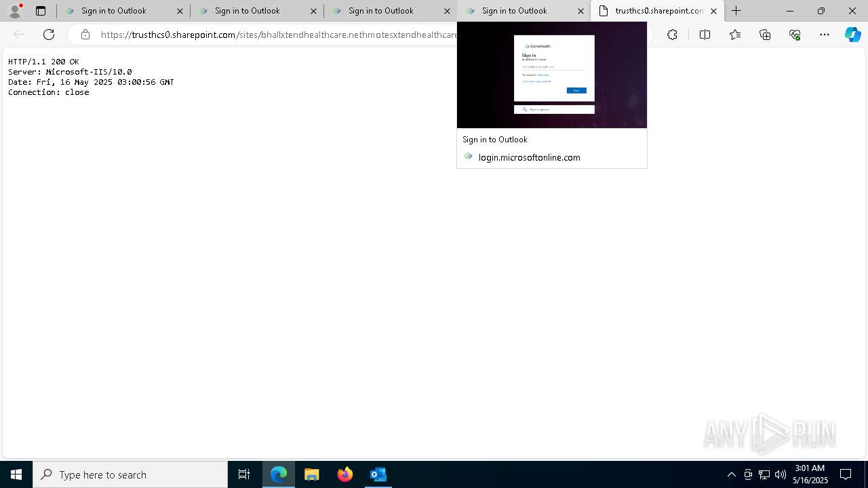
Task: Click the 'HTTP/1.1 200 OK' text line
Action: (43, 62)
